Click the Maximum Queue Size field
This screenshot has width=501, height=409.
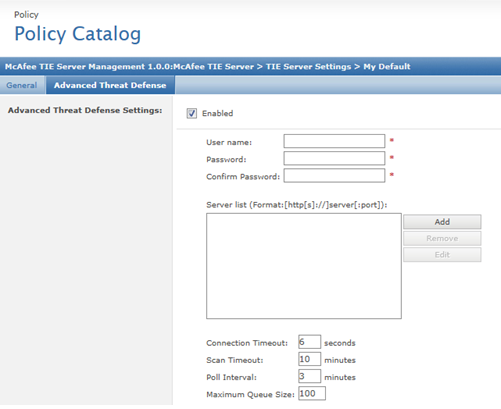click(x=312, y=394)
